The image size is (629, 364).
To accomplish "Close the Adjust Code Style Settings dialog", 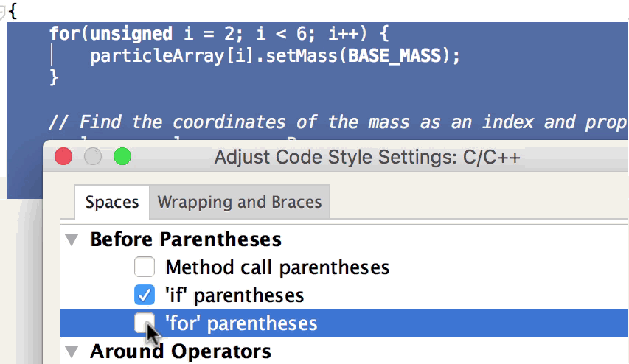I will pos(63,156).
